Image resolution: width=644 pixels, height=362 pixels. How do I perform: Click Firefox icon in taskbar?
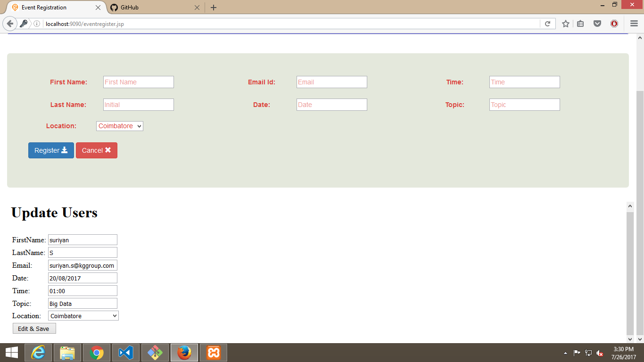pos(184,353)
